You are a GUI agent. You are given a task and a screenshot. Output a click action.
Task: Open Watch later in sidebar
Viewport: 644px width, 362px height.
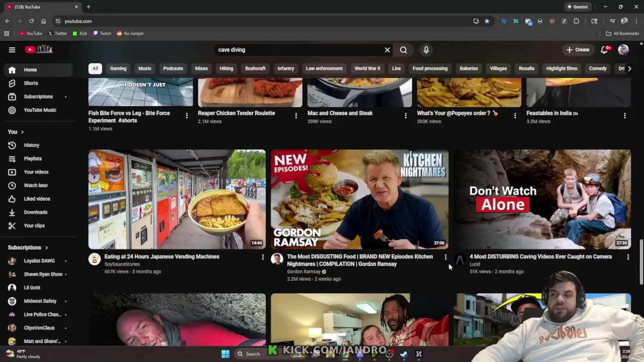point(38,186)
